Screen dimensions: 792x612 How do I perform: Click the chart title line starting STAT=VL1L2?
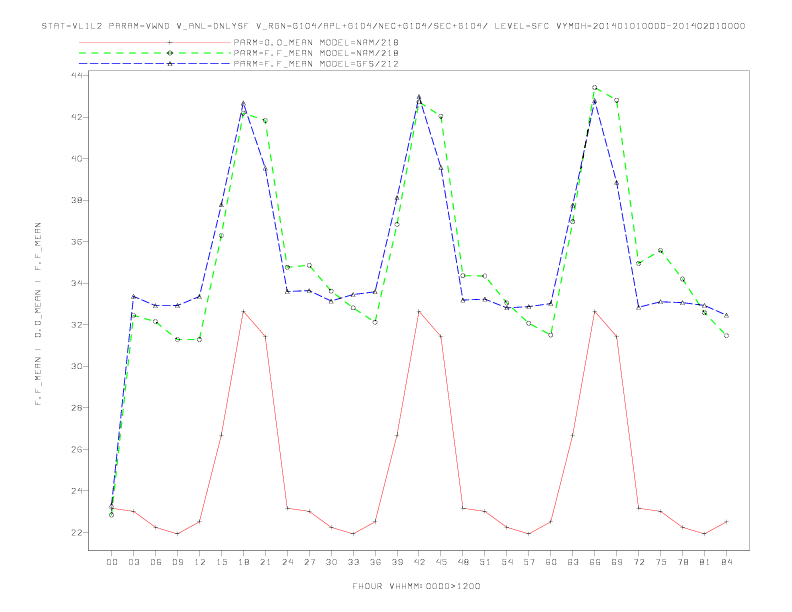(393, 26)
